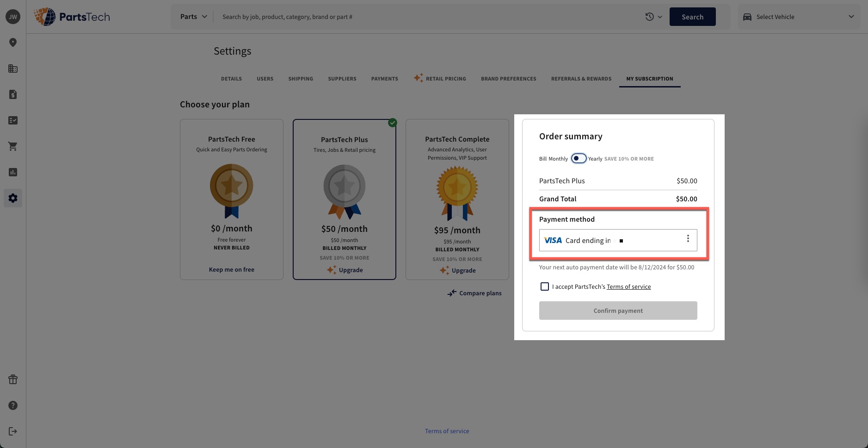Open the Parts category dropdown
The image size is (868, 448).
(x=193, y=16)
